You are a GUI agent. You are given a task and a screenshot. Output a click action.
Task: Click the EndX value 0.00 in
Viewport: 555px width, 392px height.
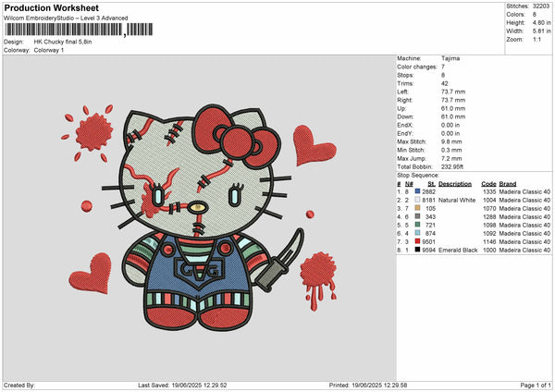point(450,125)
